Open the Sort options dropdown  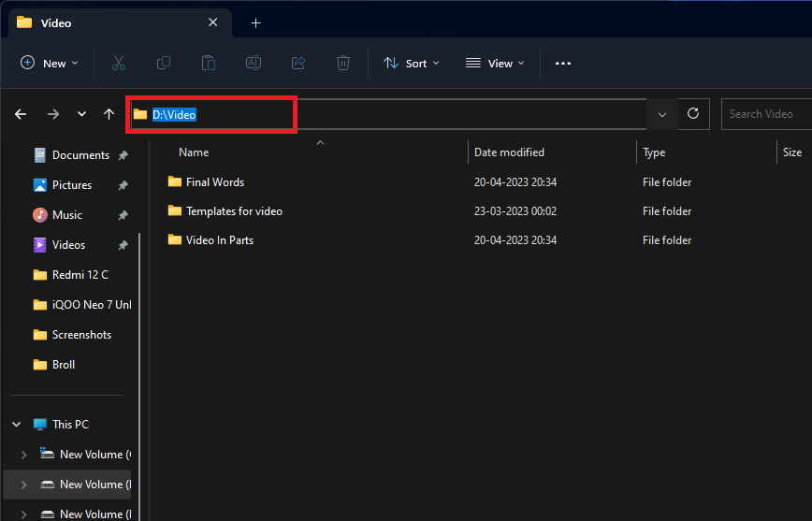pos(406,63)
